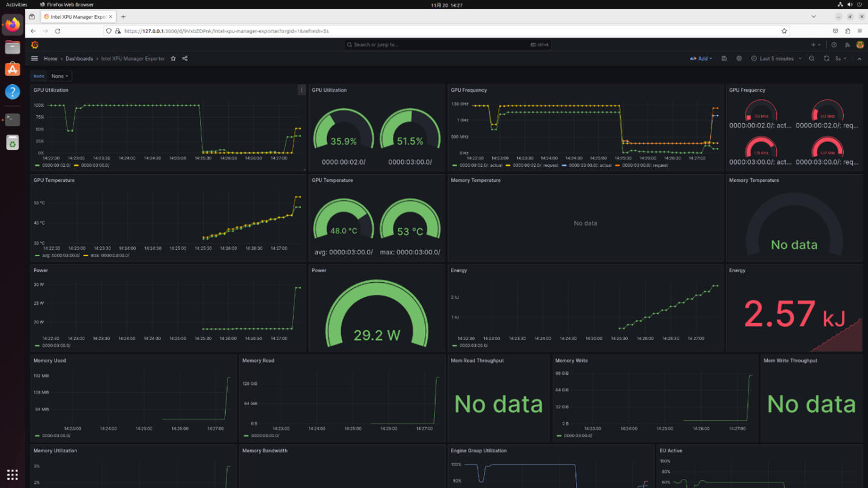Share the dashboard via share icon
The image size is (868, 488).
[185, 59]
